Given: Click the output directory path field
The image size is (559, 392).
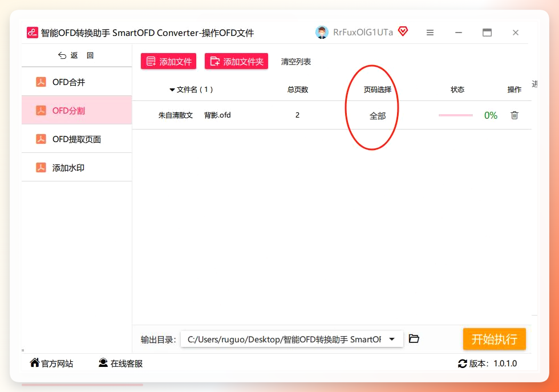Looking at the screenshot, I should 291,339.
